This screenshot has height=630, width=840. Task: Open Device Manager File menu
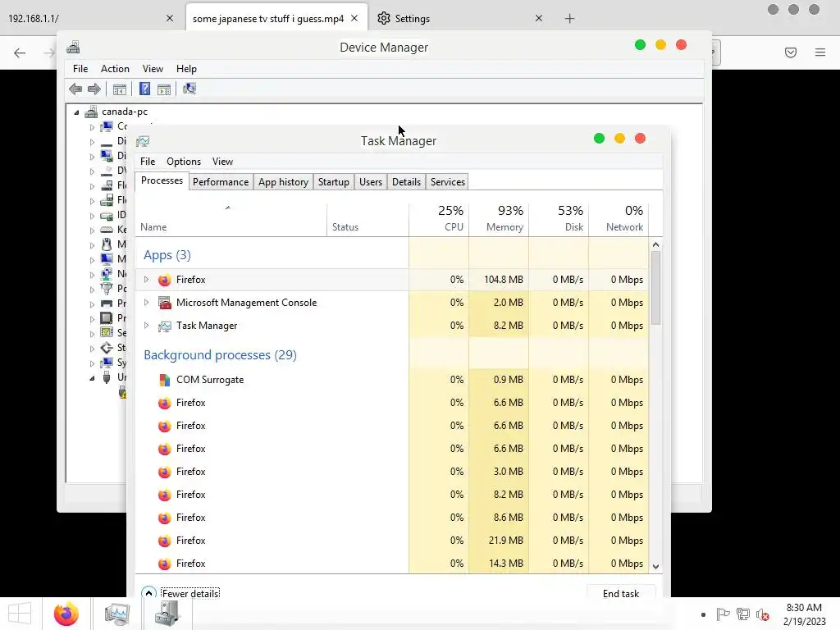point(80,69)
